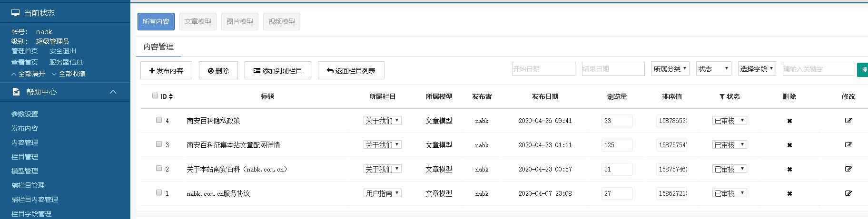Click the 发布内容 button
The width and height of the screenshot is (868, 219).
(x=166, y=71)
